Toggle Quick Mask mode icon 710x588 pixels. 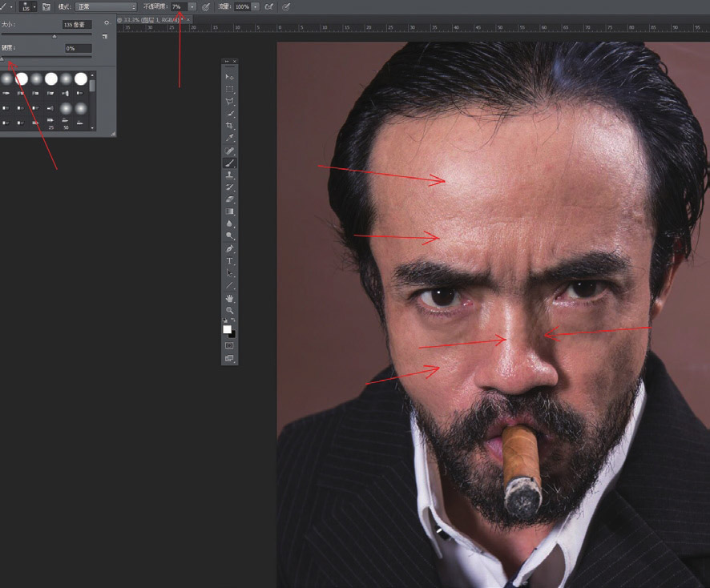click(x=230, y=345)
